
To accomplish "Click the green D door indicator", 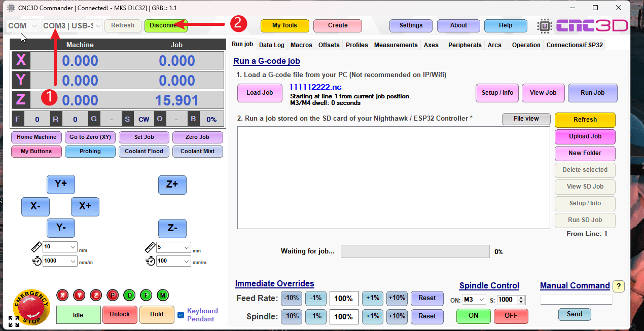I will 129,295.
